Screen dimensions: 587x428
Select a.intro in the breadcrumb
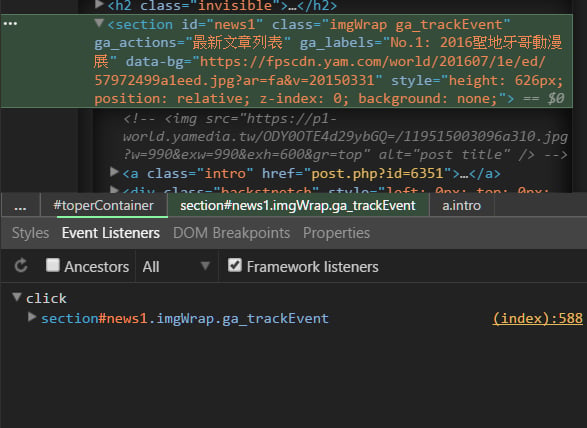click(x=462, y=206)
